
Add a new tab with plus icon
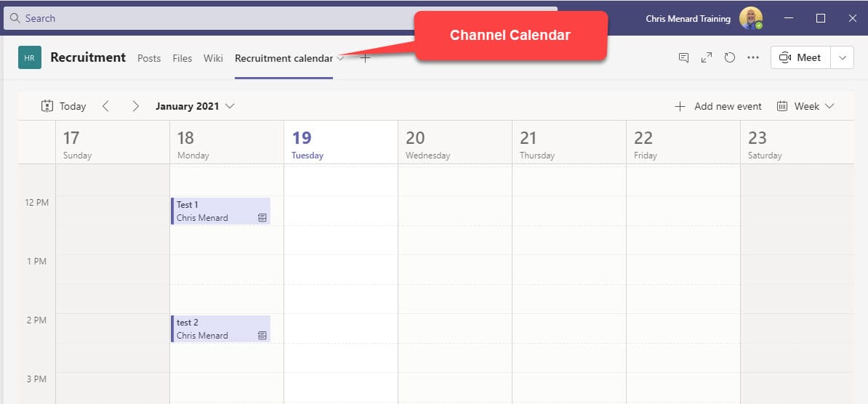click(x=365, y=58)
